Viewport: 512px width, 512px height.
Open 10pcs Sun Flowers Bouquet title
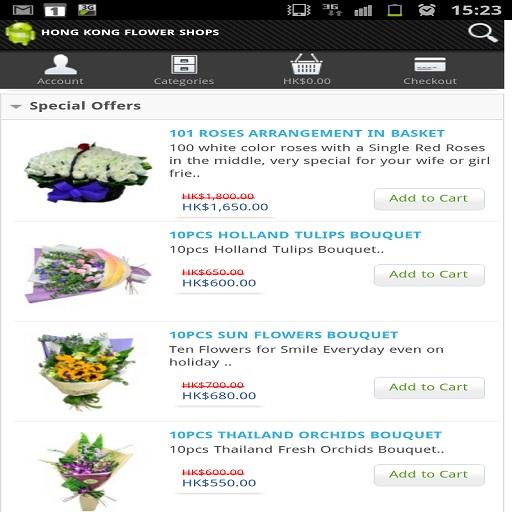pyautogui.click(x=284, y=335)
